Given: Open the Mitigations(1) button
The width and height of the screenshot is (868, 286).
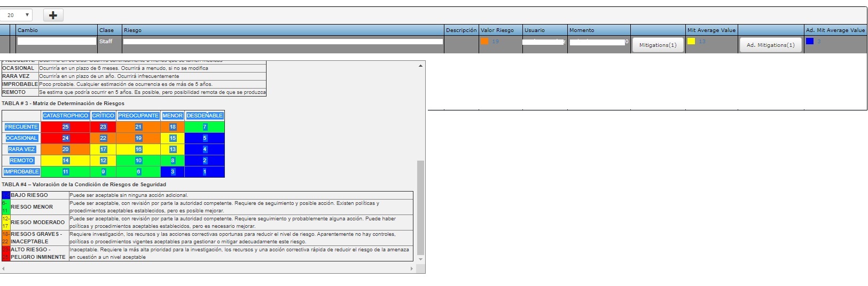Looking at the screenshot, I should (658, 45).
